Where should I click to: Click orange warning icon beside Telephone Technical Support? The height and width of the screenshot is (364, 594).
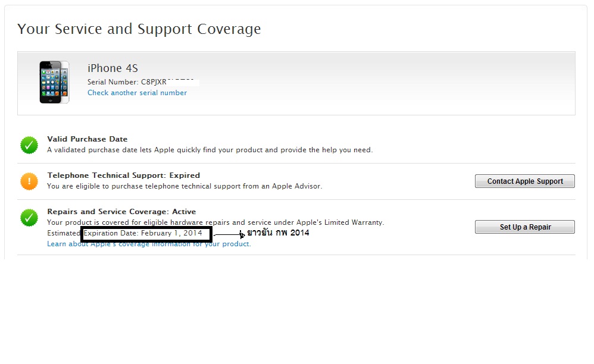pos(29,181)
